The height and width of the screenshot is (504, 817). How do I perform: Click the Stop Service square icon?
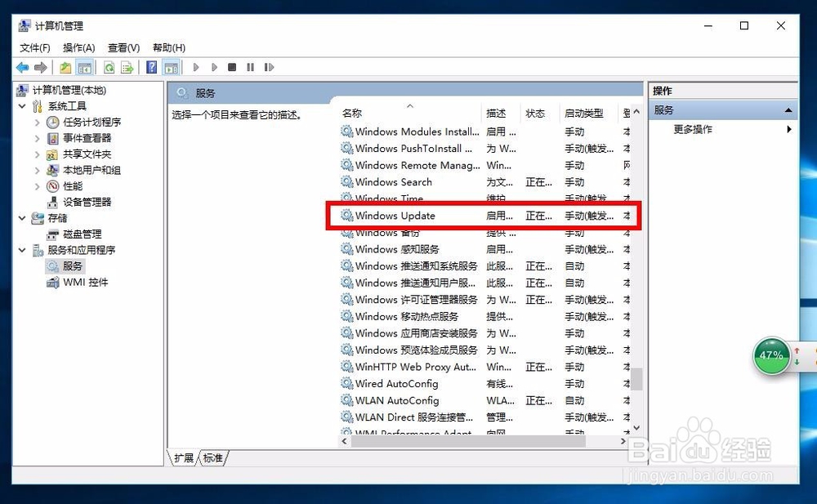click(232, 67)
